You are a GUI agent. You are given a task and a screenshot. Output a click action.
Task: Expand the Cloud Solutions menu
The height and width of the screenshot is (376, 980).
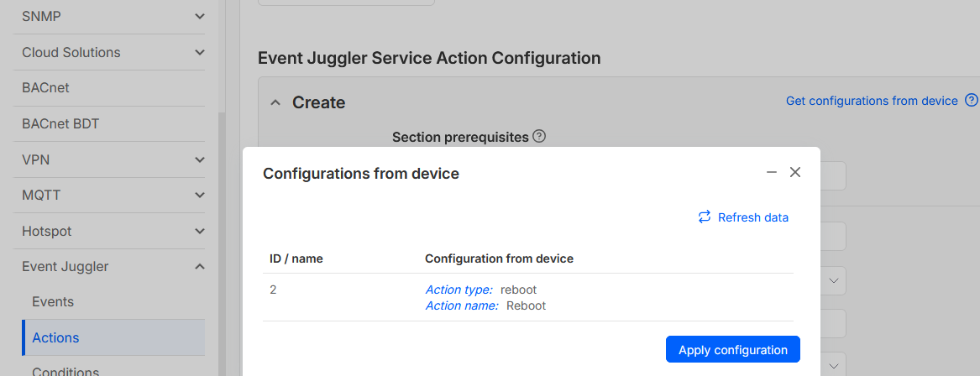[199, 52]
